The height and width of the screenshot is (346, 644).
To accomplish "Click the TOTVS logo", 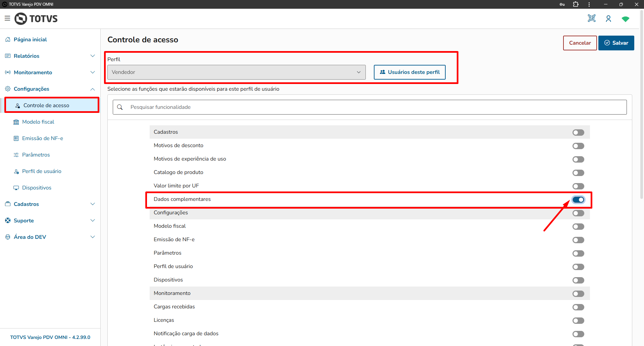I will tap(36, 18).
